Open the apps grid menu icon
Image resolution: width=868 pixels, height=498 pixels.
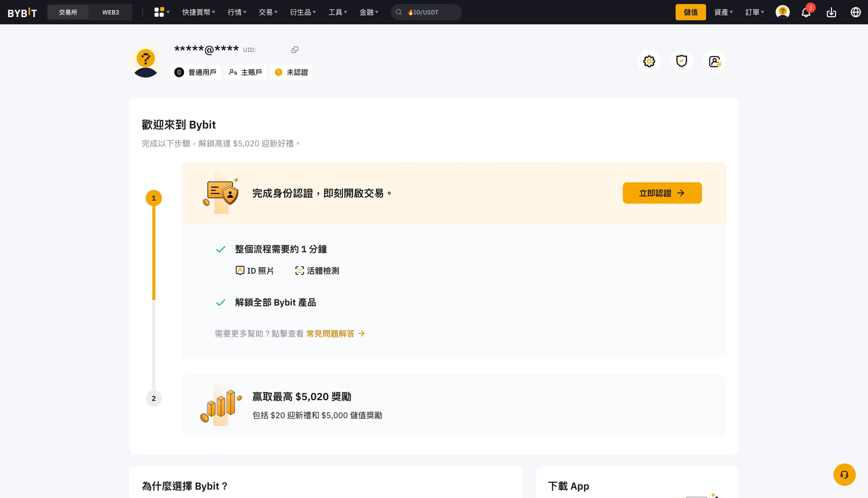click(x=159, y=12)
